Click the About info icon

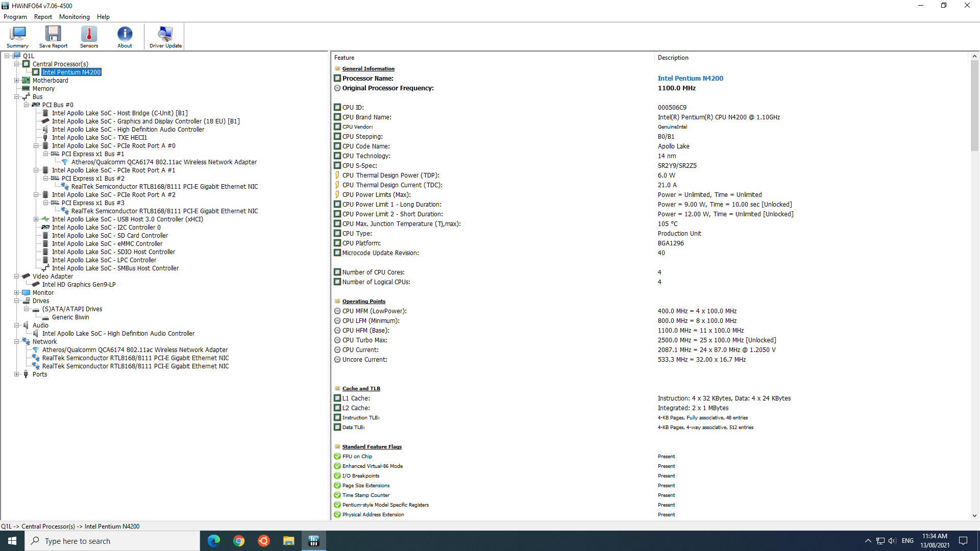(125, 37)
